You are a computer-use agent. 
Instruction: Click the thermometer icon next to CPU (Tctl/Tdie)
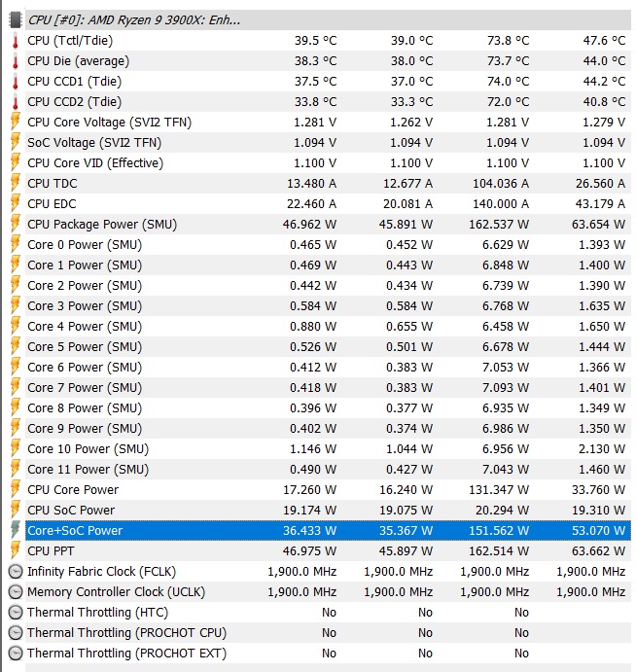(15, 41)
